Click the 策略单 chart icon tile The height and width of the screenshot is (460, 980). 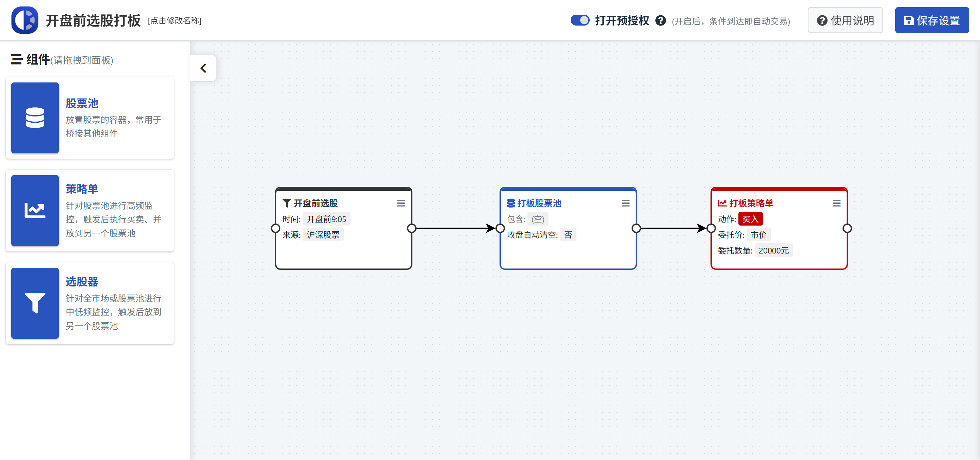pyautogui.click(x=35, y=210)
